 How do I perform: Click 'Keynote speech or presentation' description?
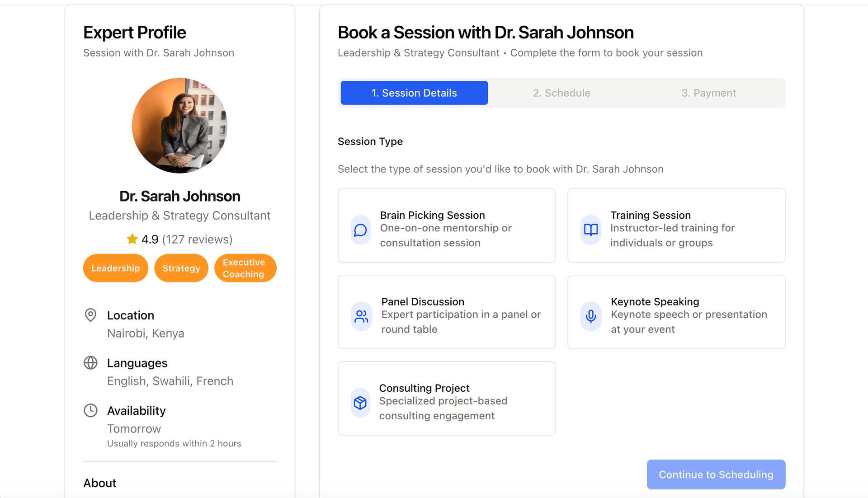[x=689, y=322]
